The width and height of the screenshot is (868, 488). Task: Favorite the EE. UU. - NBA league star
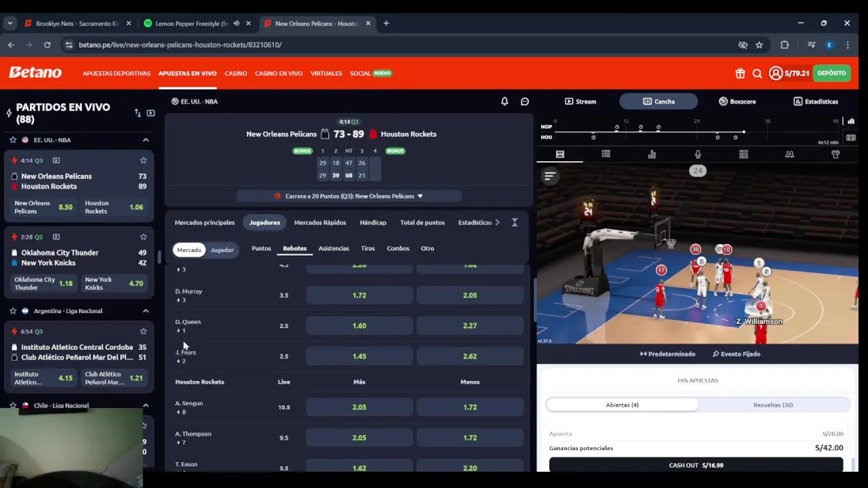pyautogui.click(x=12, y=140)
